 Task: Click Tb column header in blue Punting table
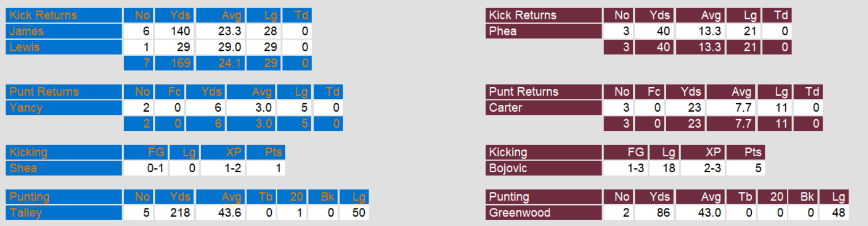[x=265, y=197]
